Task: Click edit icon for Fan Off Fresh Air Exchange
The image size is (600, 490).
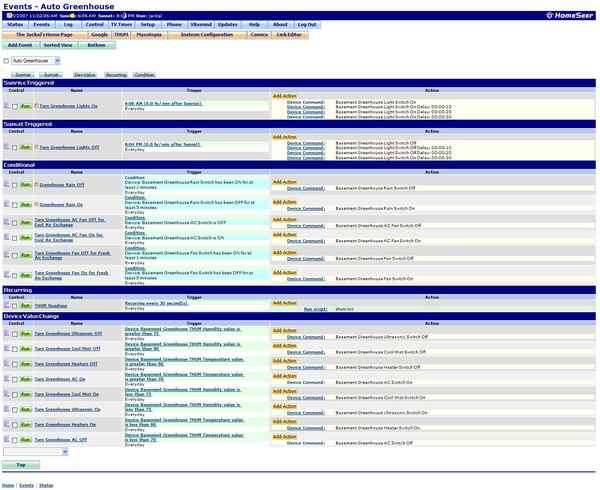Action: pos(7,254)
